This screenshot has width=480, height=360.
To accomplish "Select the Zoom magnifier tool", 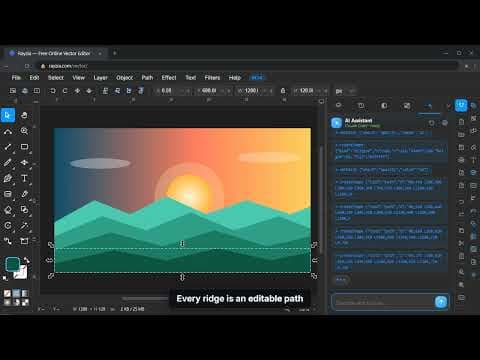I will pyautogui.click(x=24, y=131).
